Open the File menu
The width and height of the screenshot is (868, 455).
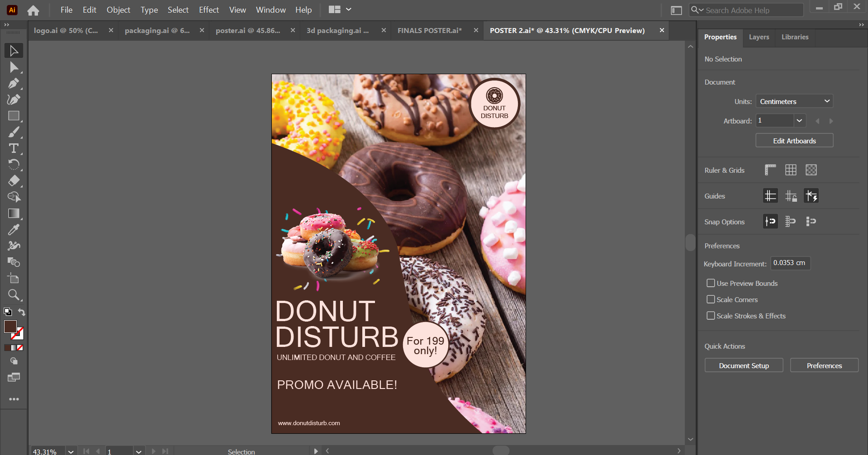(x=66, y=10)
